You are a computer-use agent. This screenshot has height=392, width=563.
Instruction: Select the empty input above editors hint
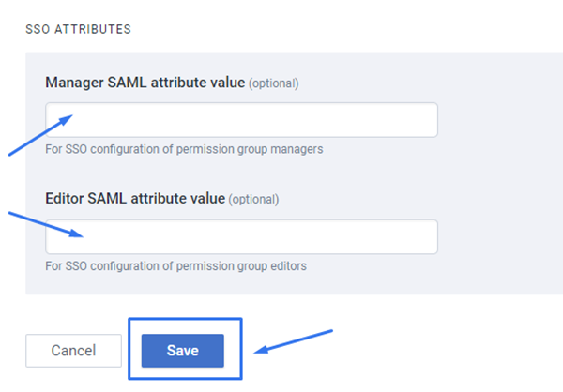coord(241,236)
